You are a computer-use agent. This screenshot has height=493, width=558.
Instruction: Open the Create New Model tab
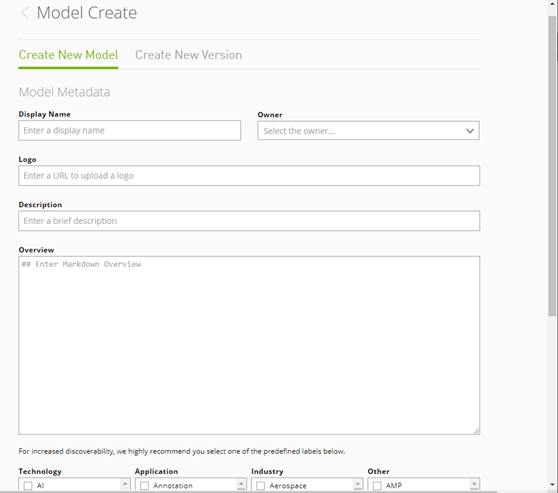tap(68, 55)
